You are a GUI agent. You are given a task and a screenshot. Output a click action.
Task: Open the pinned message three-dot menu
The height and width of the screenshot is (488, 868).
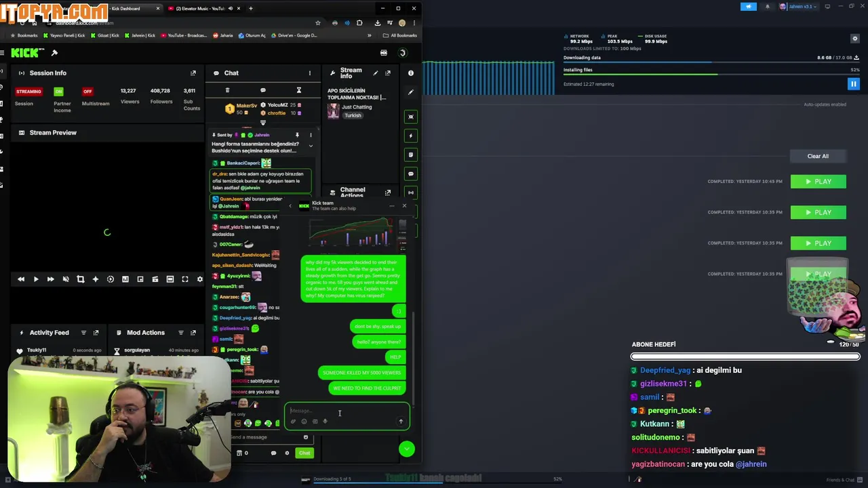pos(311,135)
